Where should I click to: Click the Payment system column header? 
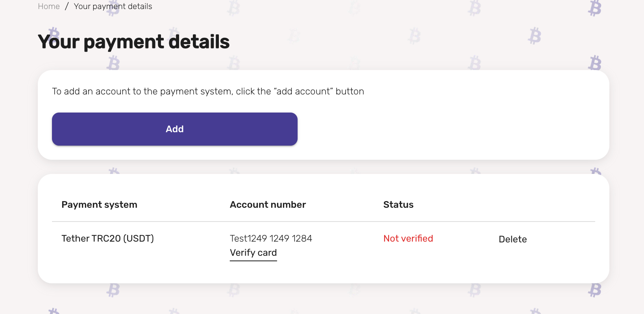pos(99,205)
